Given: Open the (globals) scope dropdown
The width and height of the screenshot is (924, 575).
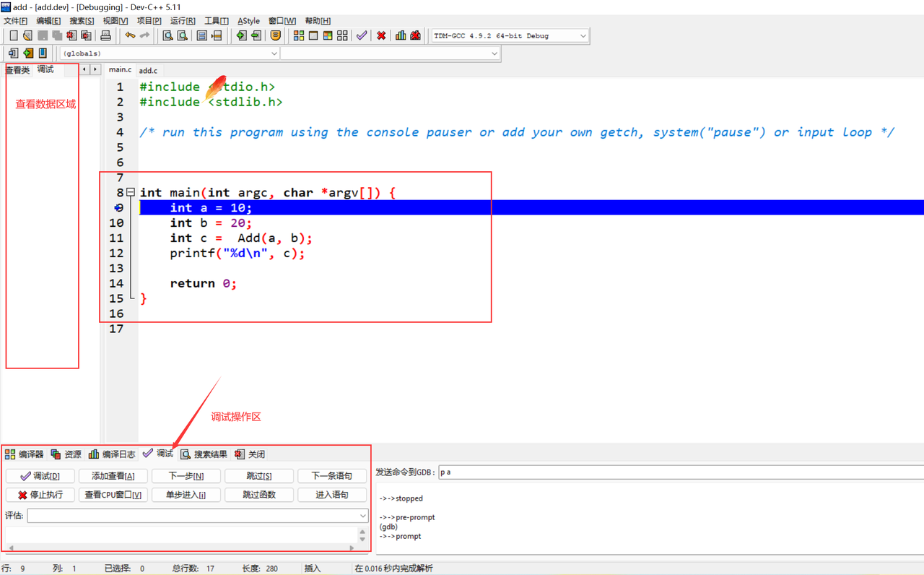Looking at the screenshot, I should tap(170, 53).
